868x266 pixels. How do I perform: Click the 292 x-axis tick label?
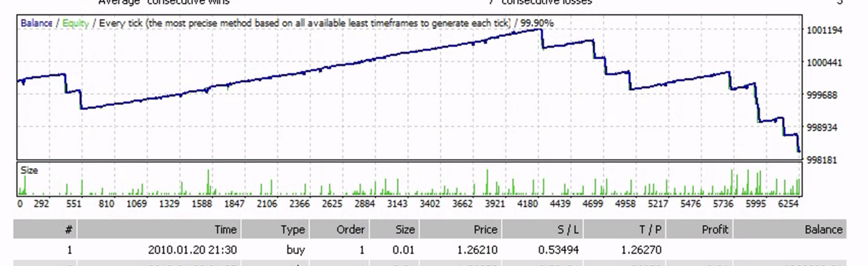(41, 204)
